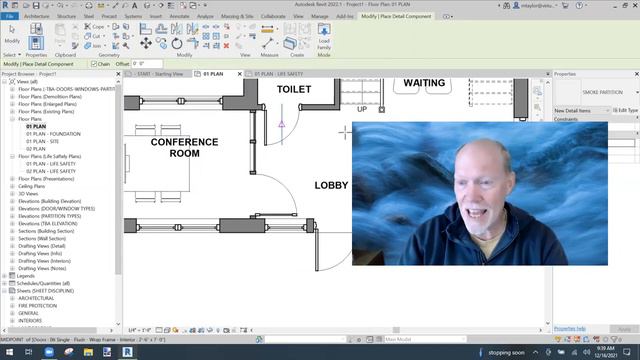The image size is (640, 360).
Task: Select the Cut geometry tool
Action: point(93,36)
